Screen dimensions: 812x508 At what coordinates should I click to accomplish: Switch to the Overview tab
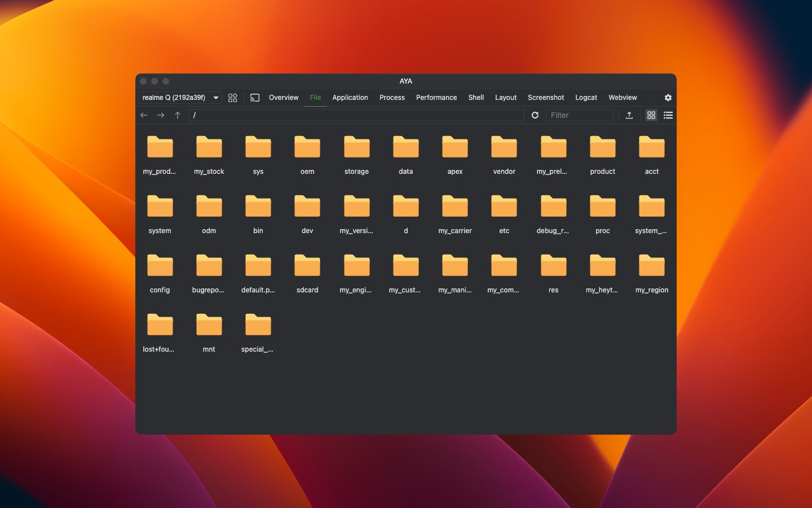[x=284, y=98]
